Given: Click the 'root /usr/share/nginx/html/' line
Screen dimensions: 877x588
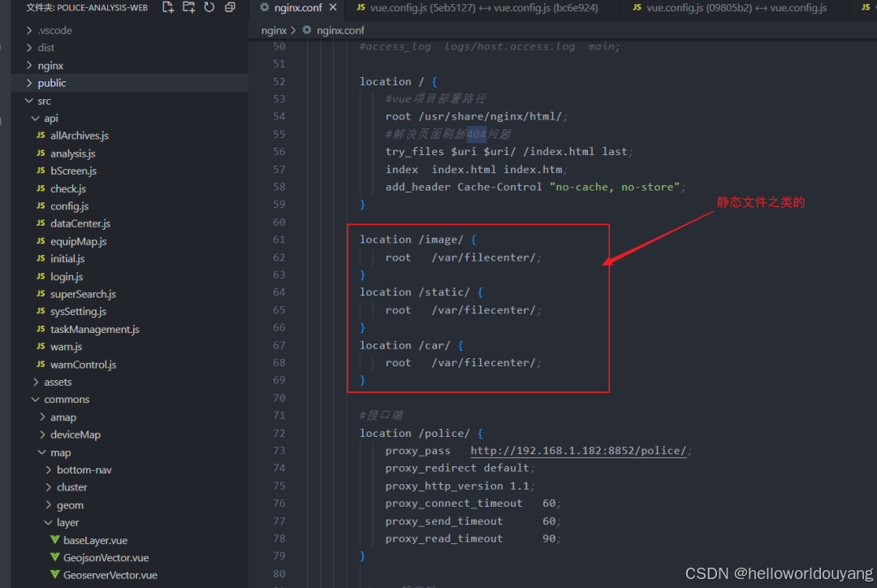Looking at the screenshot, I should tap(477, 116).
